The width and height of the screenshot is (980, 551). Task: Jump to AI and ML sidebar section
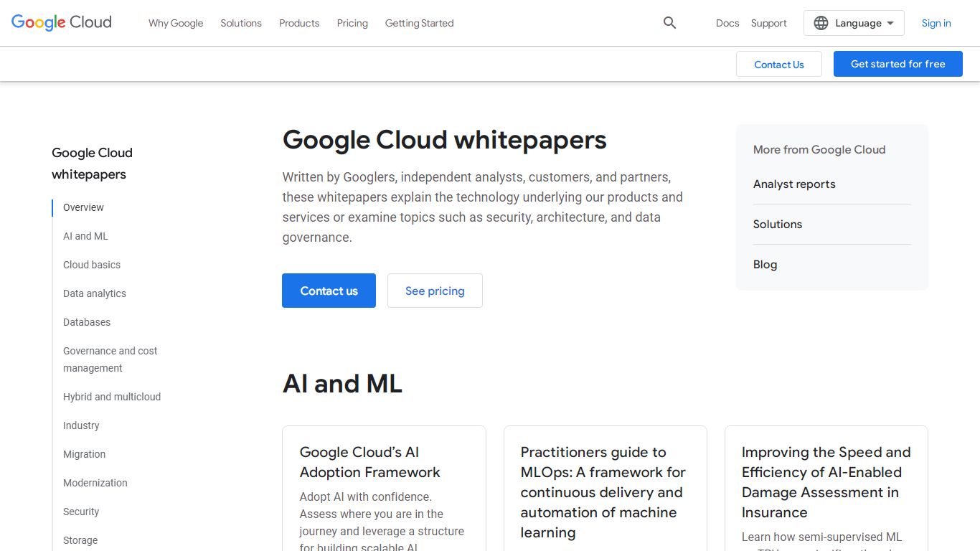[x=85, y=236]
